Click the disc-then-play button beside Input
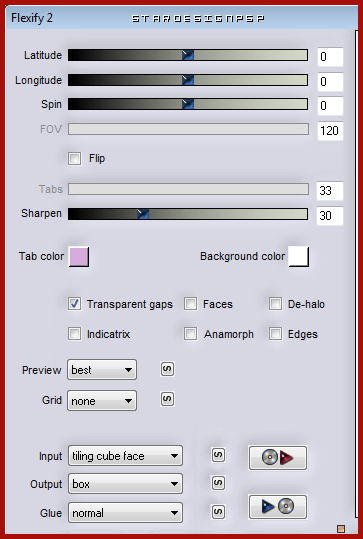Viewport: 363px width, 539px height. (x=278, y=458)
